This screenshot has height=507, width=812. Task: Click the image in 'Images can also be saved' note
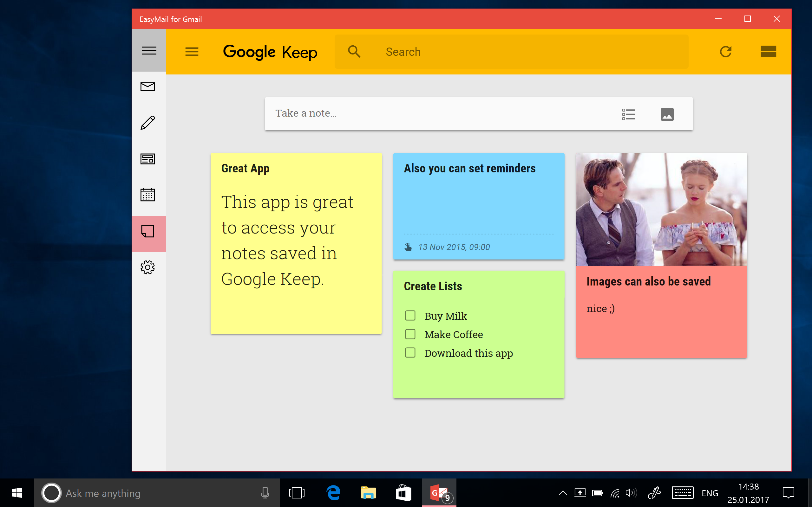[661, 209]
